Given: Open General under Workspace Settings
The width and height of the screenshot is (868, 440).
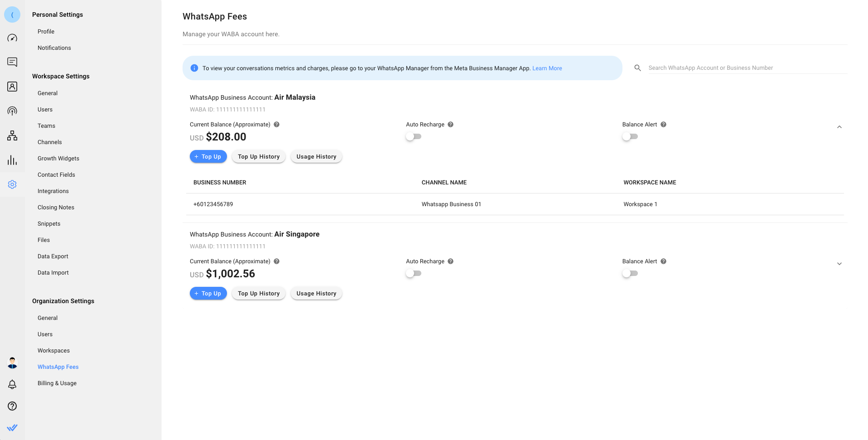Looking at the screenshot, I should coord(48,93).
